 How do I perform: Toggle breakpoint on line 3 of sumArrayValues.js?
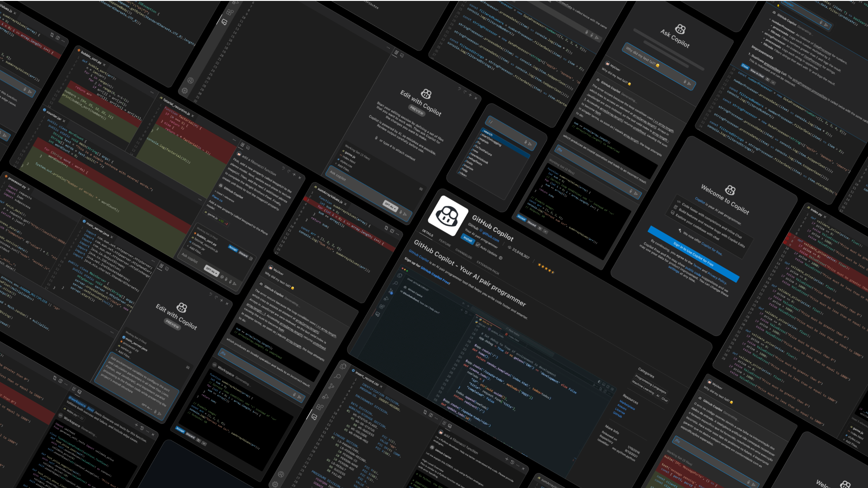[x=306, y=199]
